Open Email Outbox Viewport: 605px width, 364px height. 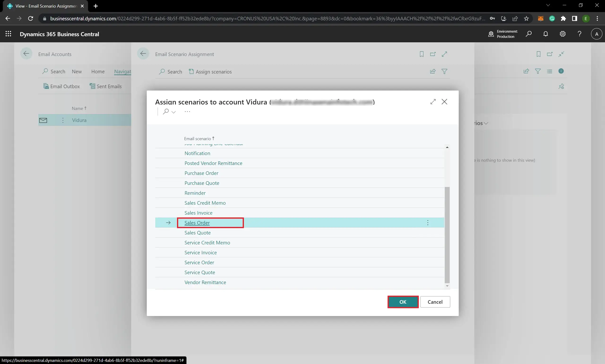point(61,86)
